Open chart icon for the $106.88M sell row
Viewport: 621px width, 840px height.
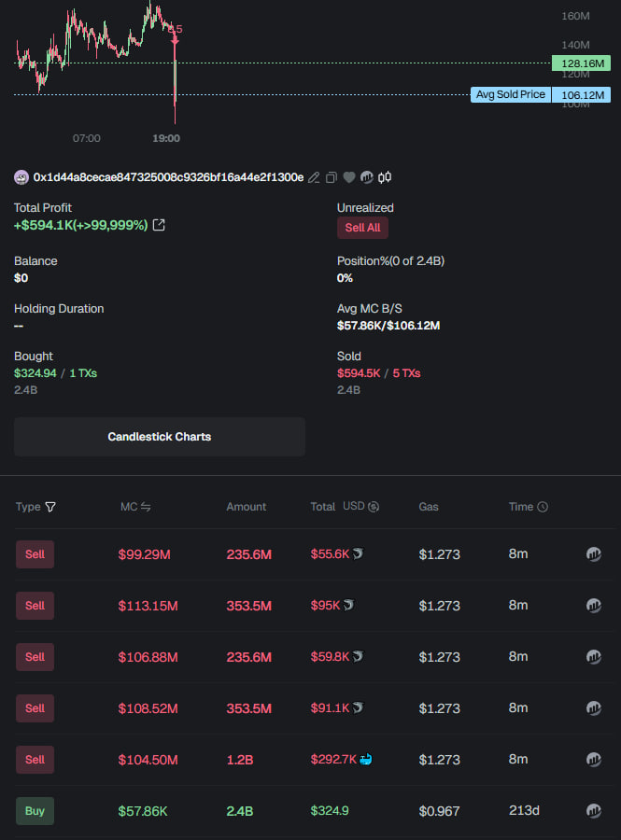594,657
